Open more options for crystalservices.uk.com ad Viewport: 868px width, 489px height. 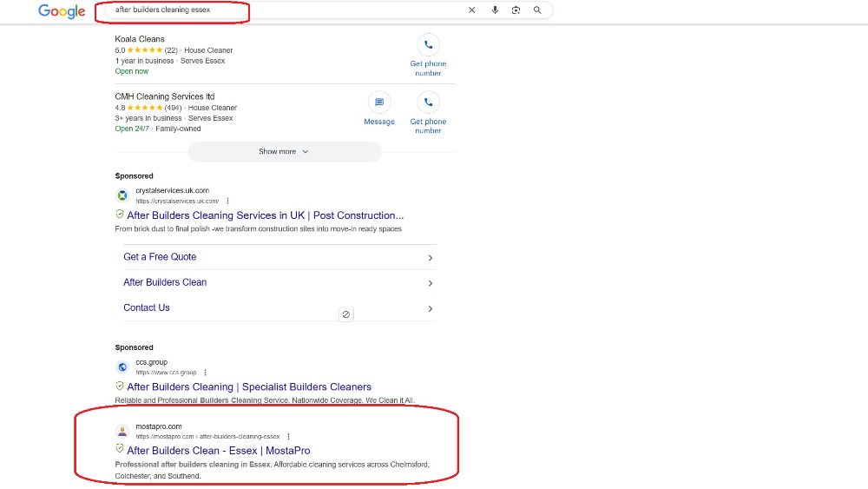pyautogui.click(x=227, y=201)
